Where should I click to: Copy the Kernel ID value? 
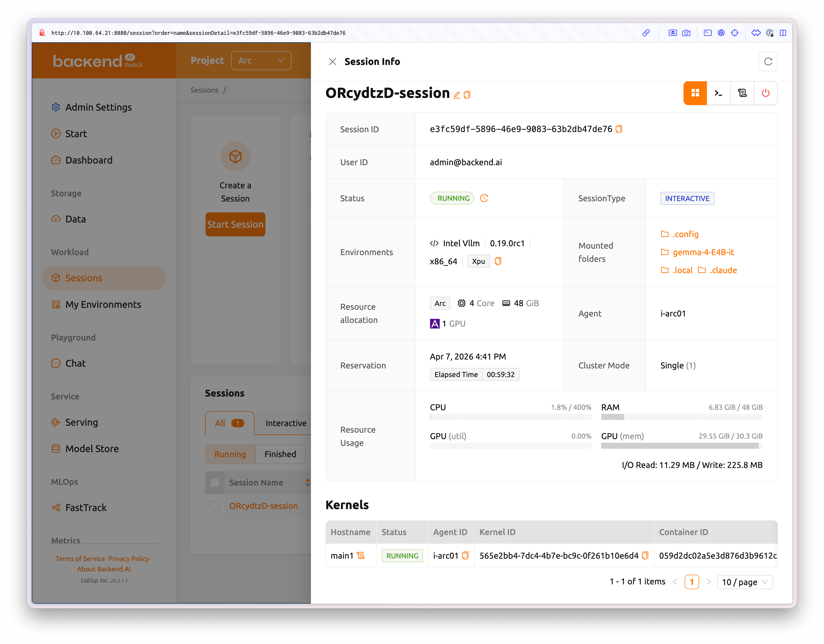pyautogui.click(x=645, y=556)
